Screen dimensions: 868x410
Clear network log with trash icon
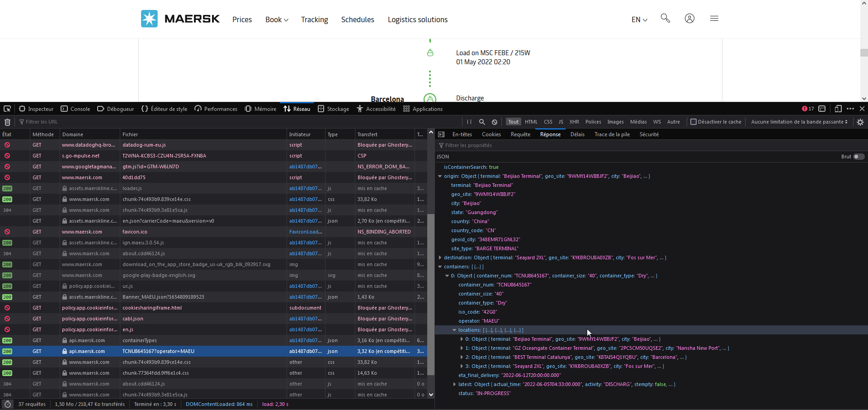click(7, 122)
